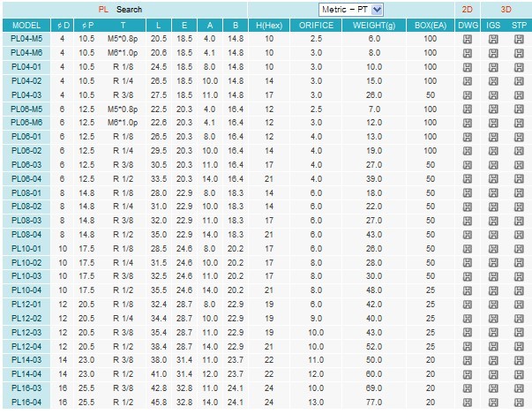Click the MODEL column header

(26, 26)
